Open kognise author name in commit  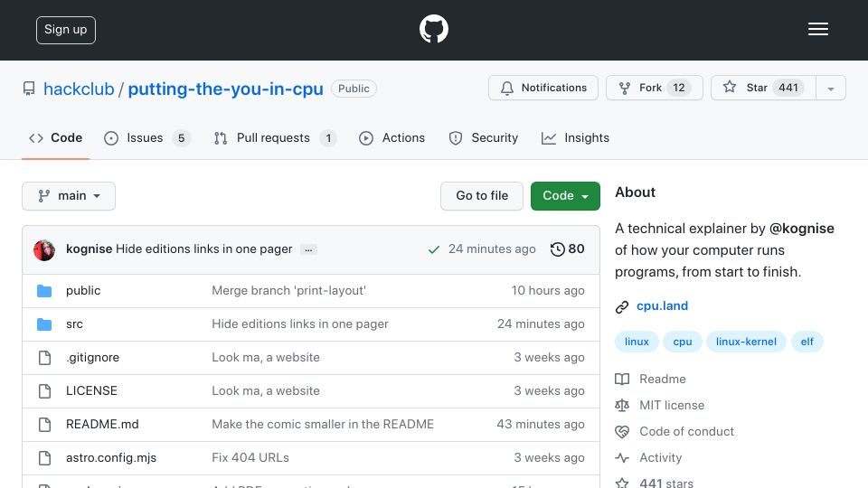90,249
